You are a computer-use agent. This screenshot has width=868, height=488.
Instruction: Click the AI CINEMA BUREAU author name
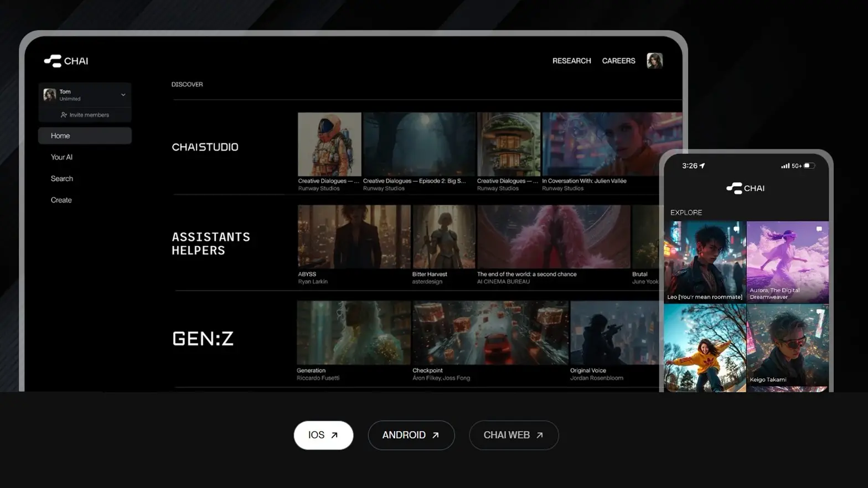click(503, 282)
